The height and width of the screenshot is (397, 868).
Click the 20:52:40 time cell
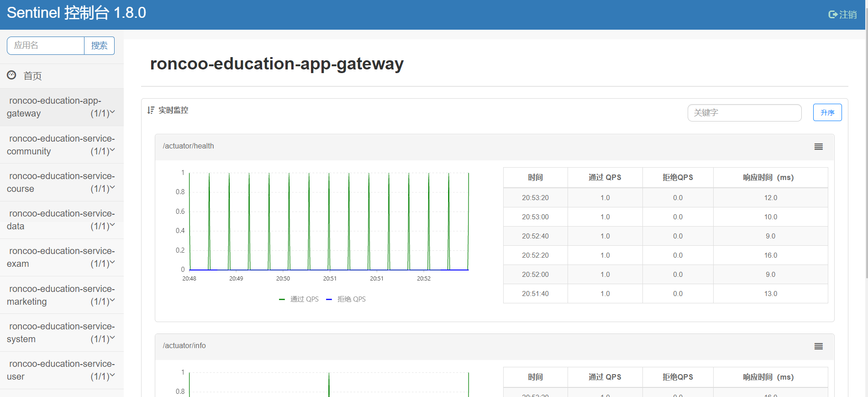[x=535, y=236]
